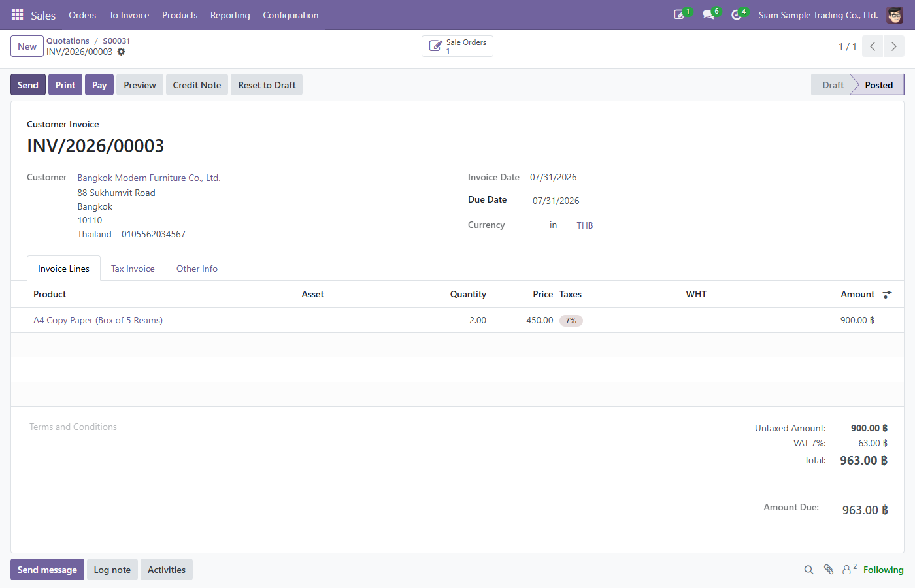Screen dimensions: 915x588
Task: Search chatter messages magnifier icon
Action: tap(808, 570)
